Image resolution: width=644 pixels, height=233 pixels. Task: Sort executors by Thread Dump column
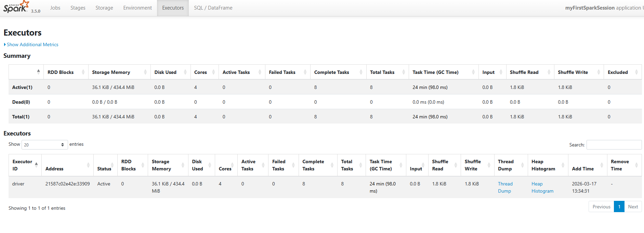pos(511,165)
